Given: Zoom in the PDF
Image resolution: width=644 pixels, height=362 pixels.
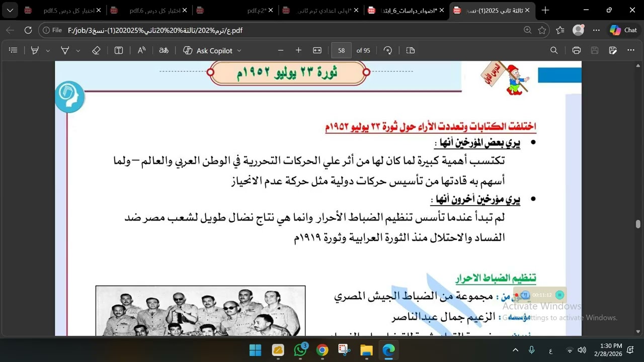Looking at the screenshot, I should [x=298, y=50].
